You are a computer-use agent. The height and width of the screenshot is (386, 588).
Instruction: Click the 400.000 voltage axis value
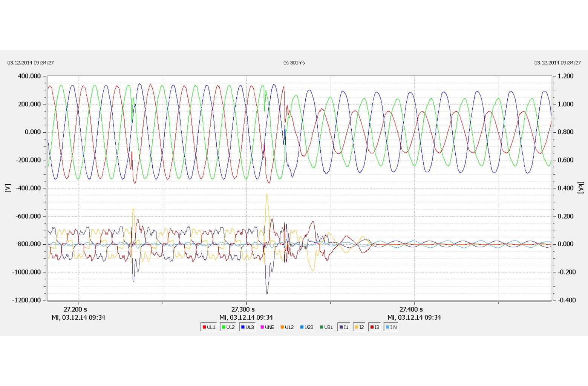(29, 76)
